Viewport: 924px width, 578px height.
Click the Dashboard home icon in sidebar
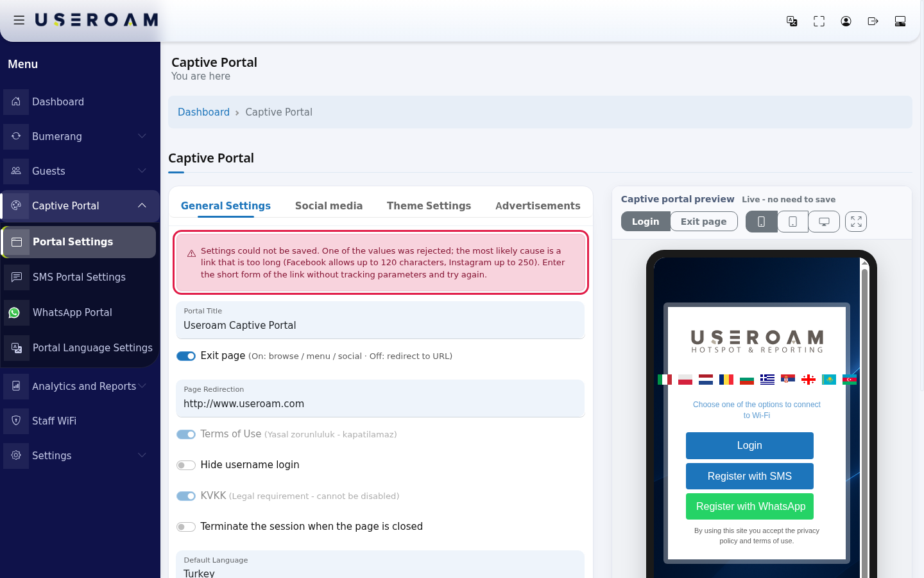click(x=16, y=101)
